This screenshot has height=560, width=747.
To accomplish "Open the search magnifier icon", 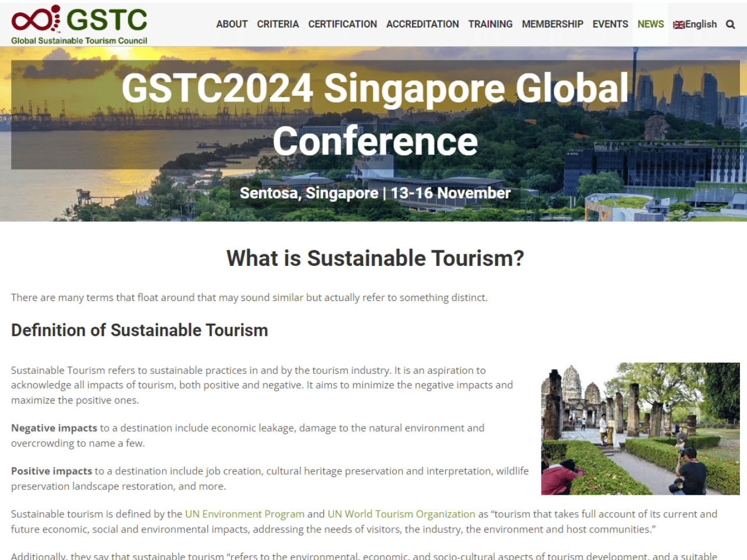I will (730, 24).
